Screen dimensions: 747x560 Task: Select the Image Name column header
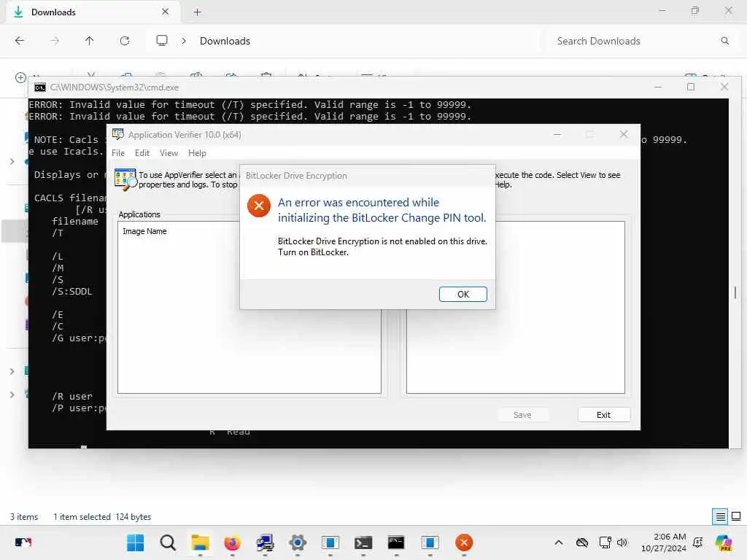(x=144, y=231)
